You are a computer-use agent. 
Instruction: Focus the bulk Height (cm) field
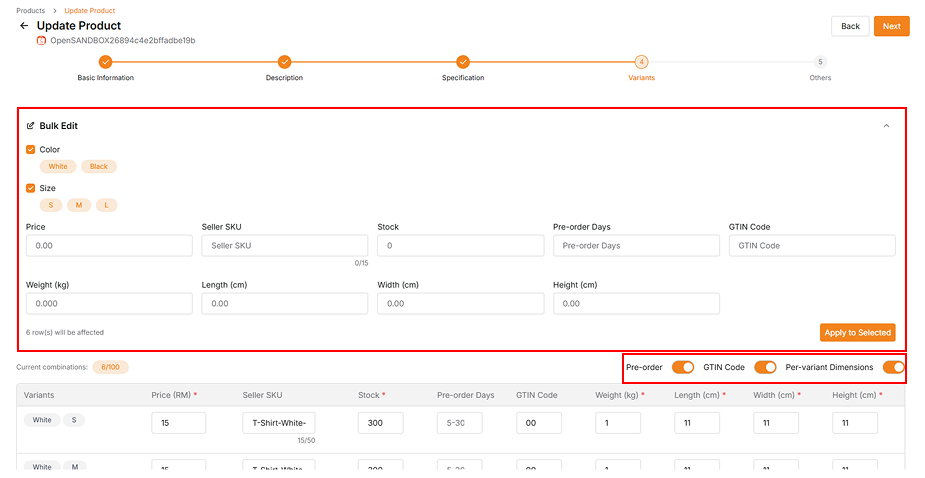(x=637, y=303)
